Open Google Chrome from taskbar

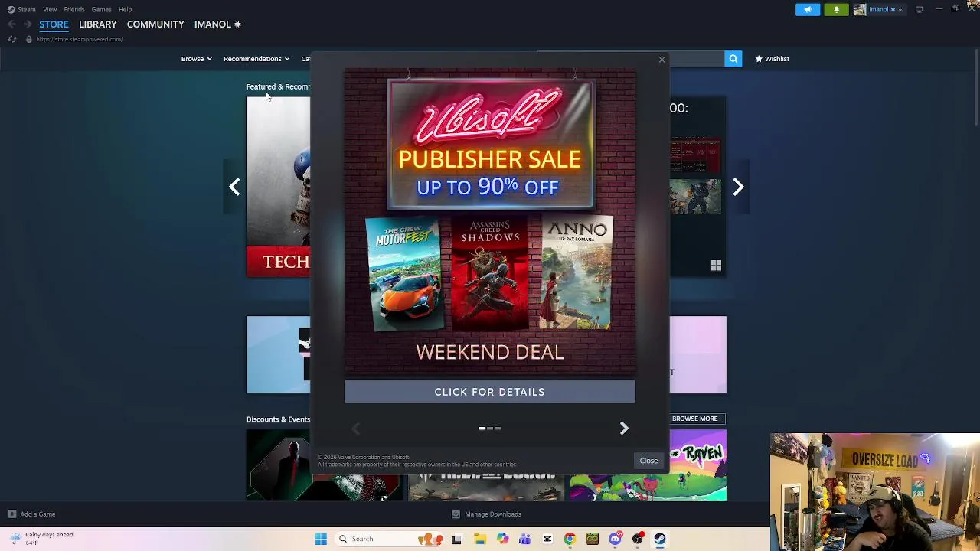tap(570, 539)
